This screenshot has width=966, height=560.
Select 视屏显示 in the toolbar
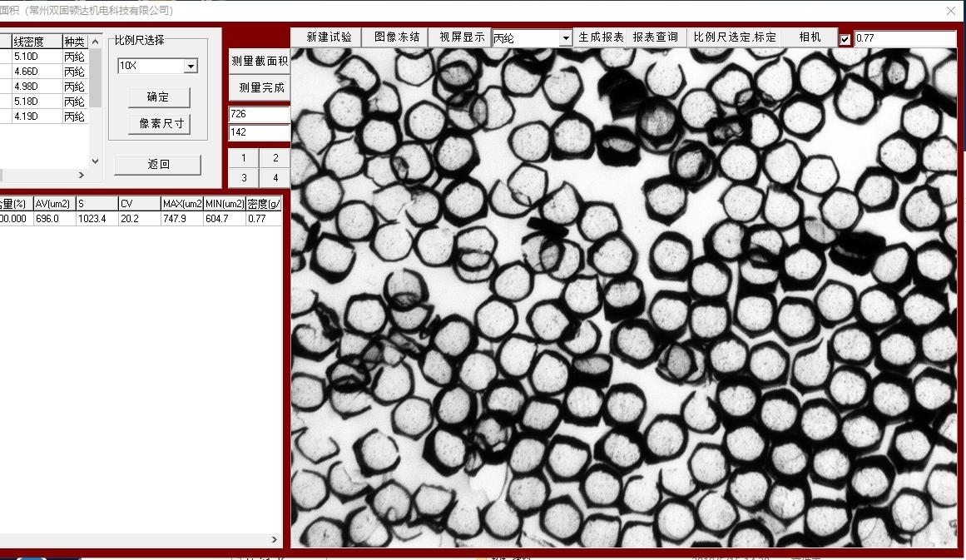click(x=462, y=37)
